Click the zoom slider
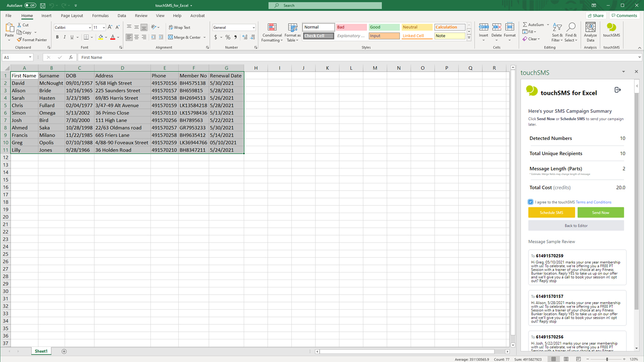This screenshot has height=362, width=644. (607, 359)
